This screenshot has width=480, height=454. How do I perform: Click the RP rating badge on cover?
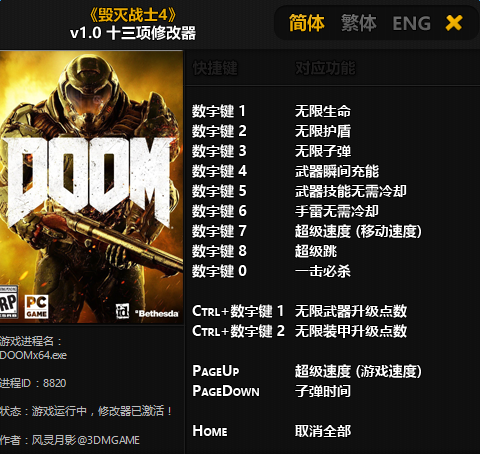[x=8, y=303]
